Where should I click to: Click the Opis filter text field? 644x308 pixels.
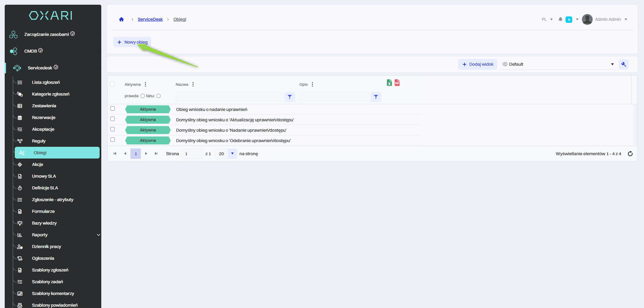click(334, 97)
